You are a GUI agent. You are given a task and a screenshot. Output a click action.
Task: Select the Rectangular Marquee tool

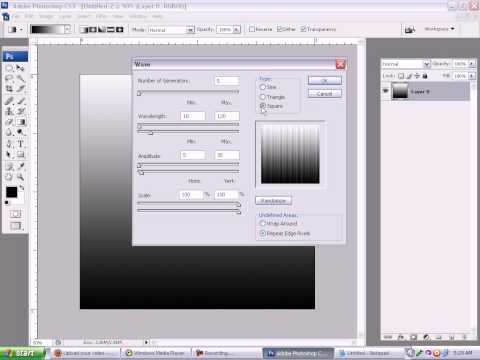[x=9, y=68]
